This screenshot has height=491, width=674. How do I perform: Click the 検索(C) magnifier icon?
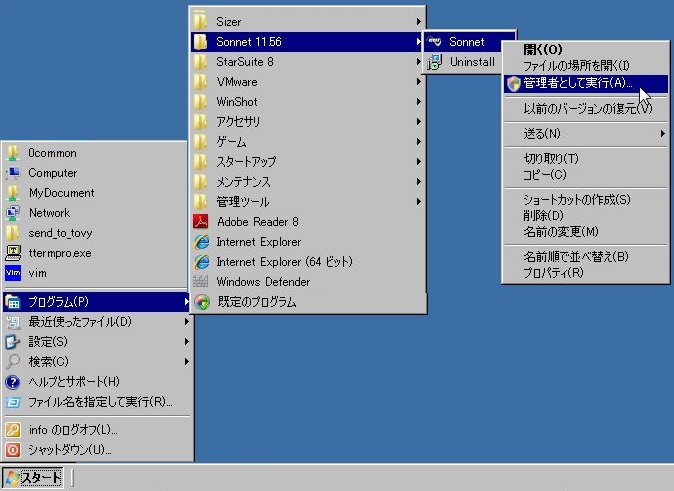(13, 362)
